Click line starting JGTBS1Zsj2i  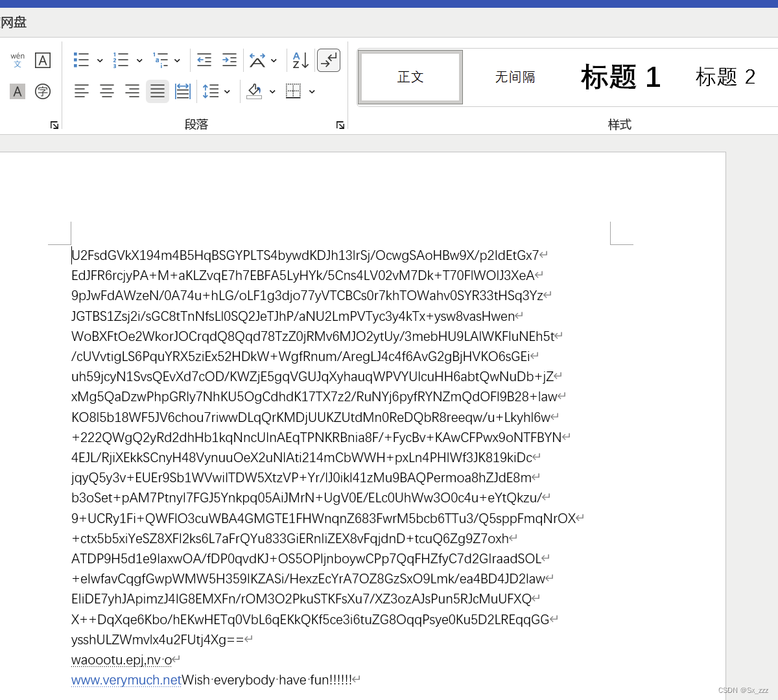click(293, 316)
